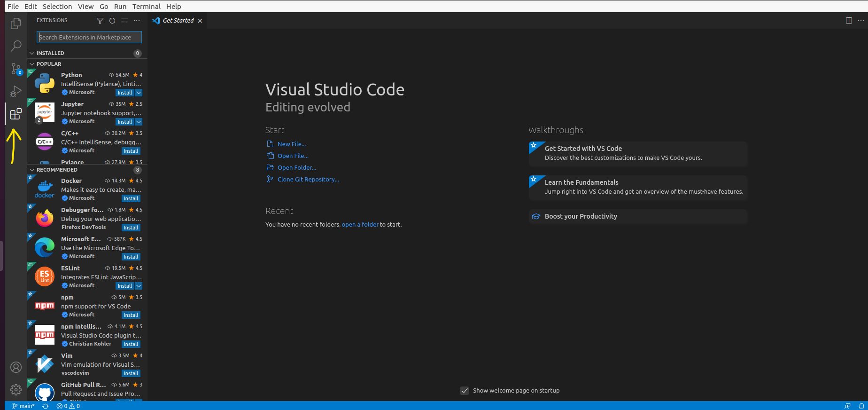This screenshot has width=868, height=410.
Task: Install the Vim extension
Action: point(131,373)
